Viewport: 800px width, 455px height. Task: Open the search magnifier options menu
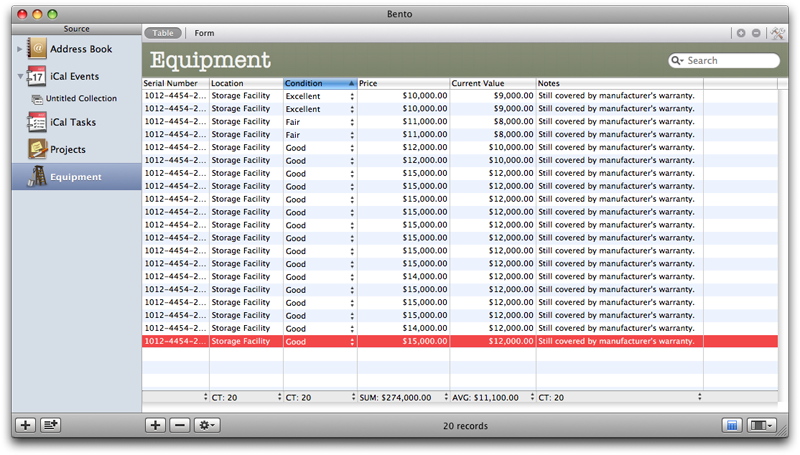click(x=677, y=61)
